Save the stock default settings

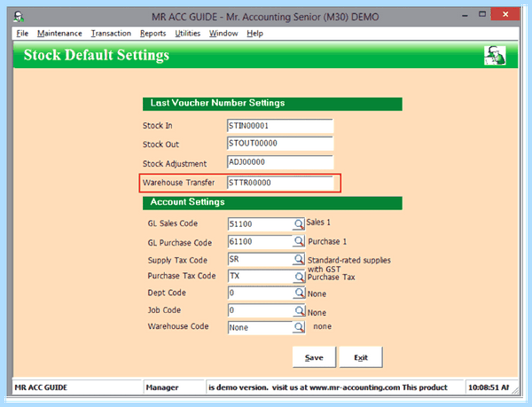[314, 357]
